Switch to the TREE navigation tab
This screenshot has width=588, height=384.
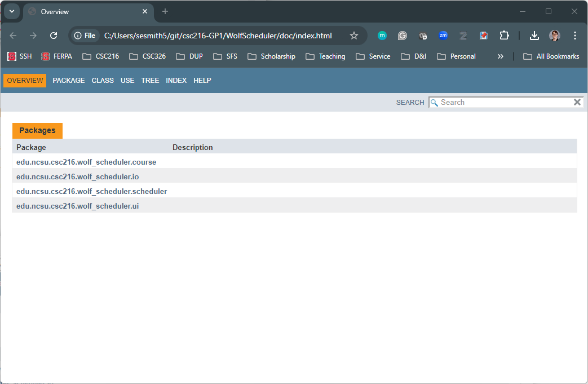click(150, 80)
